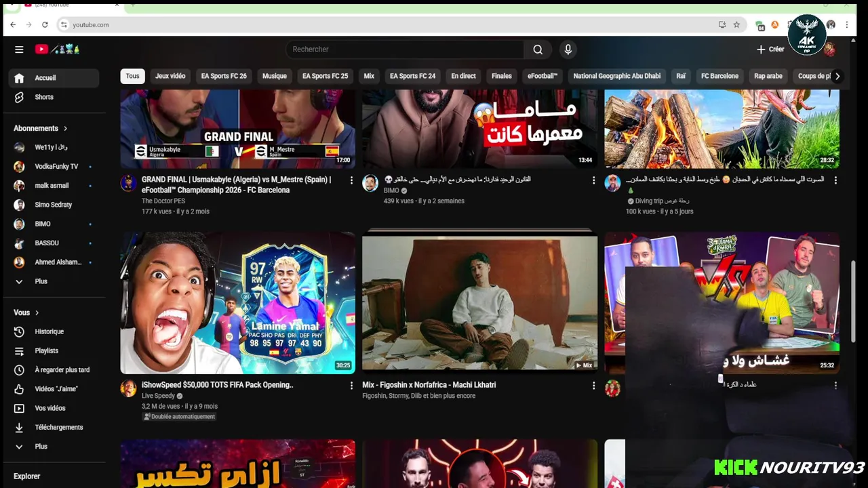
Task: Expand Plus under subscriptions
Action: tap(54, 281)
